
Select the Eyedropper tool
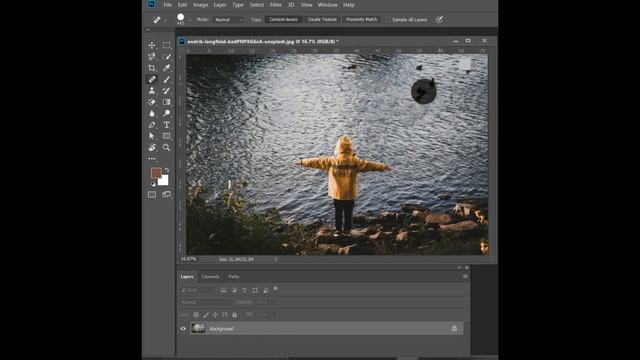click(167, 68)
